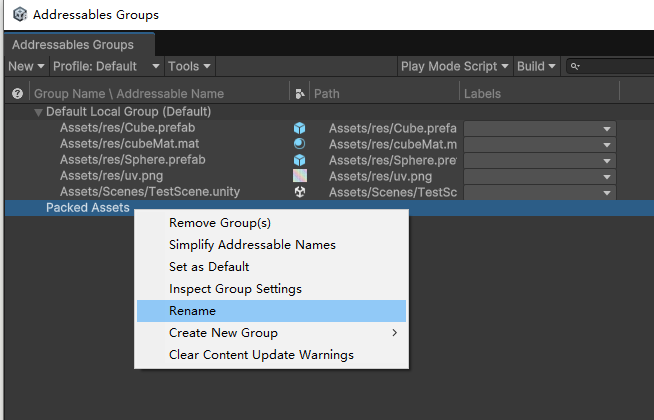Open labels dropdown for TestScene.unity row
This screenshot has height=420, width=654.
click(x=540, y=192)
